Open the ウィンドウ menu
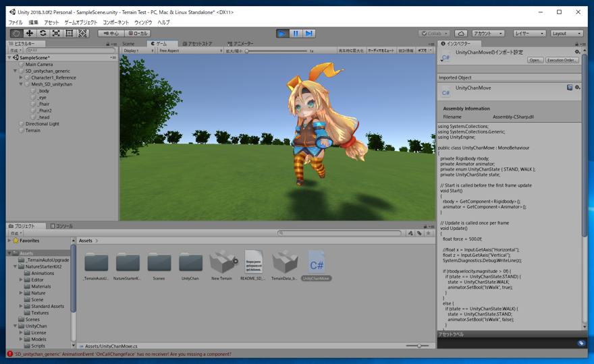The width and height of the screenshot is (594, 364). [x=143, y=22]
